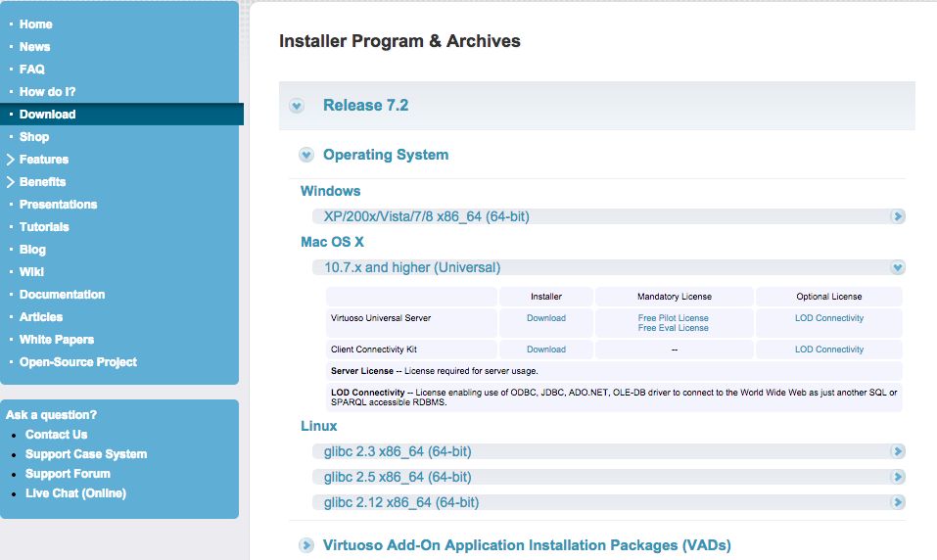This screenshot has height=560, width=937.
Task: Open Release 7.2 heading
Action: point(366,105)
